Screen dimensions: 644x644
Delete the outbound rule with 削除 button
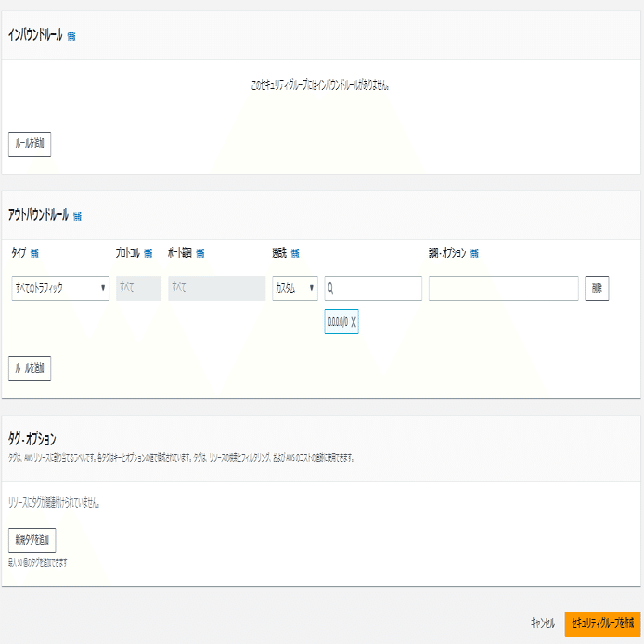[x=597, y=288]
